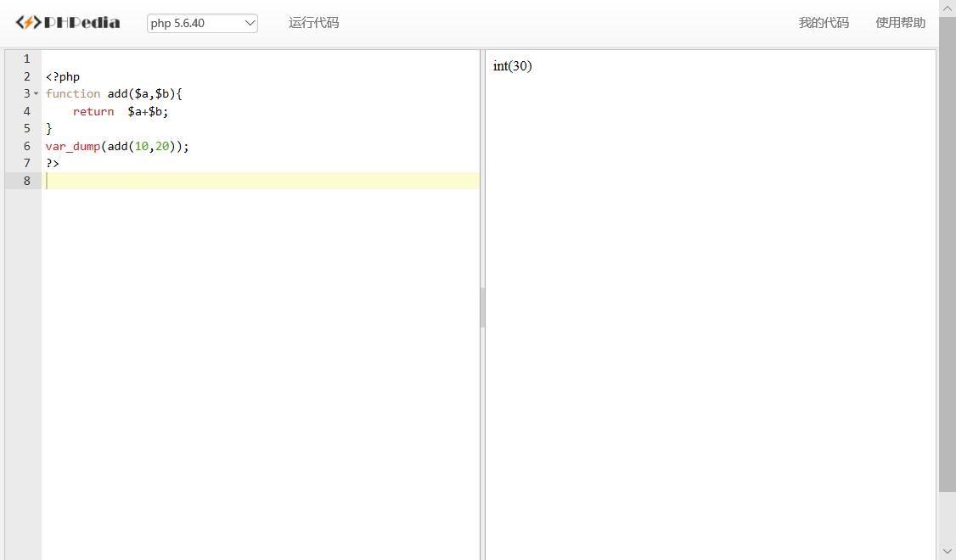Image resolution: width=956 pixels, height=560 pixels.
Task: Click line number 5 in the gutter
Action: click(x=27, y=129)
